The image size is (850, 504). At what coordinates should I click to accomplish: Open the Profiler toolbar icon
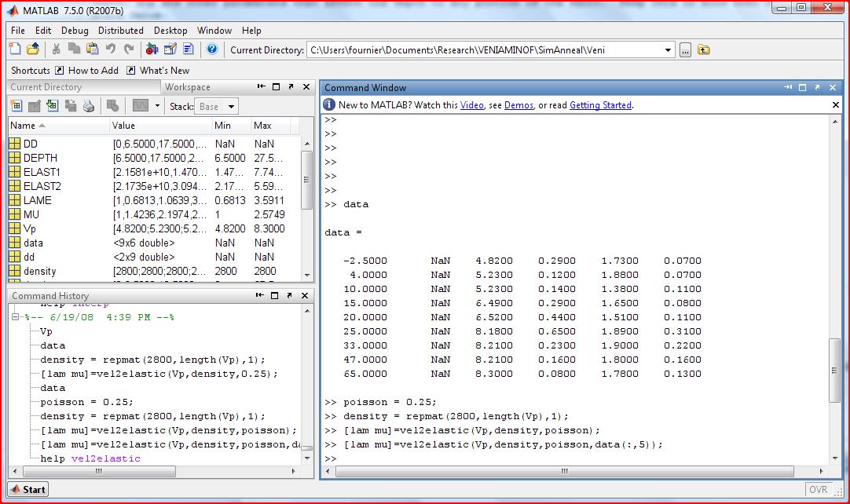pyautogui.click(x=189, y=49)
